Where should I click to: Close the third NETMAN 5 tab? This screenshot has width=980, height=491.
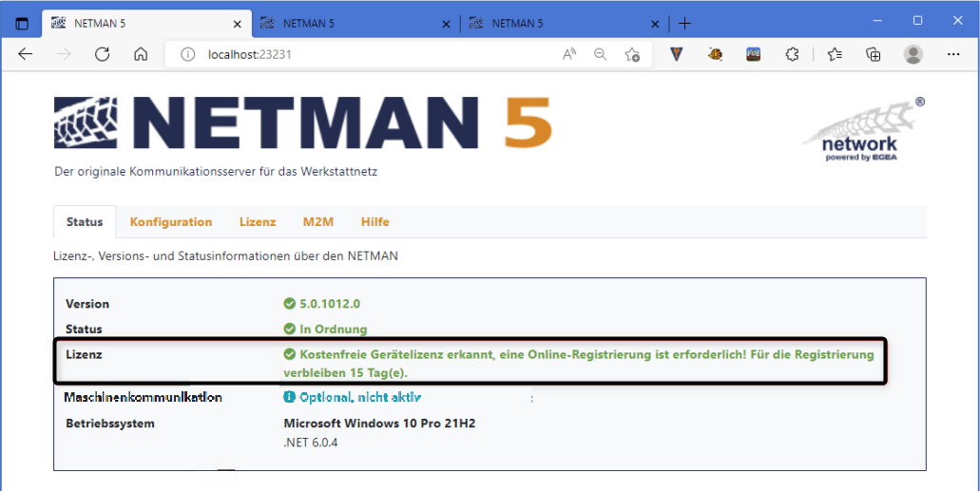[x=655, y=24]
